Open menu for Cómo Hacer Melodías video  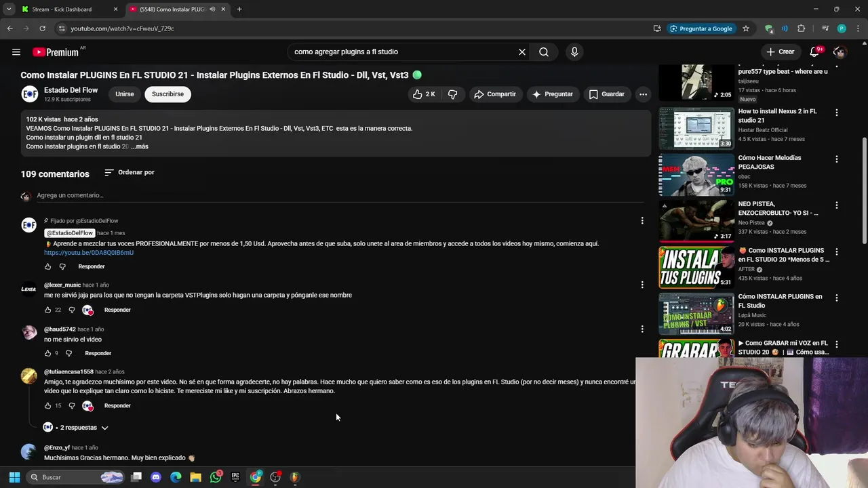tap(836, 159)
